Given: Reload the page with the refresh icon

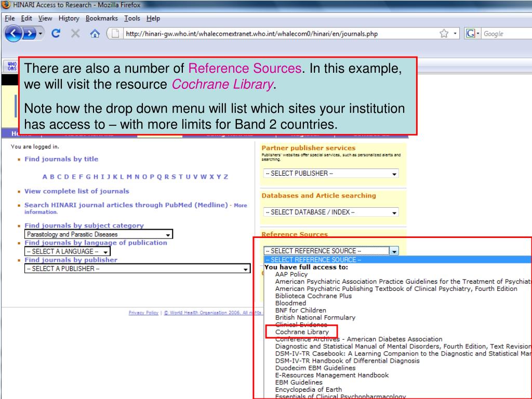Looking at the screenshot, I should (x=56, y=33).
